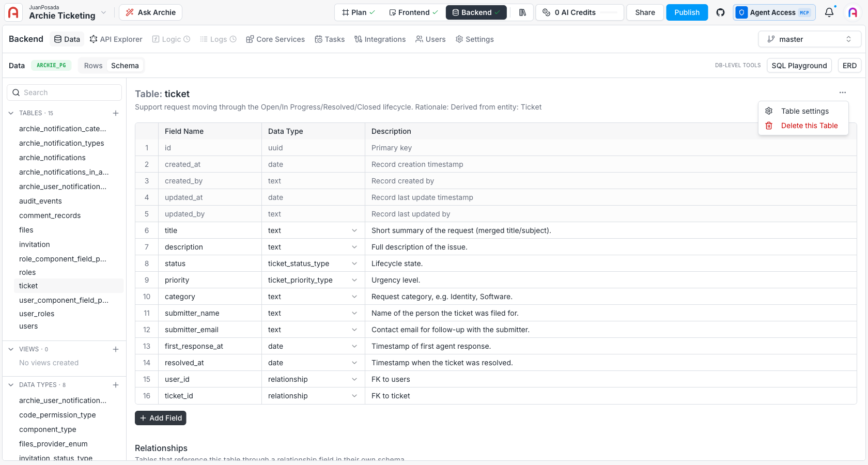Open the library books icon next to Backend
Image resolution: width=868 pixels, height=465 pixels.
(522, 12)
